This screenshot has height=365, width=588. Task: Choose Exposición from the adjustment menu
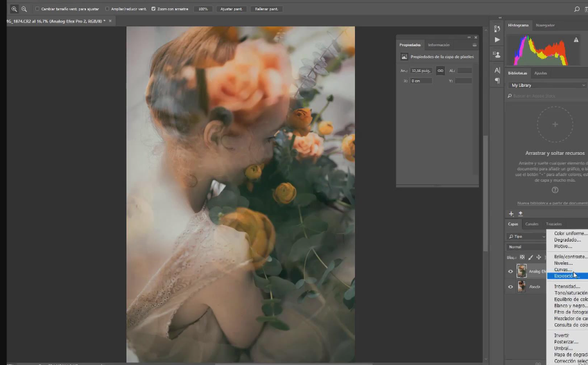566,276
